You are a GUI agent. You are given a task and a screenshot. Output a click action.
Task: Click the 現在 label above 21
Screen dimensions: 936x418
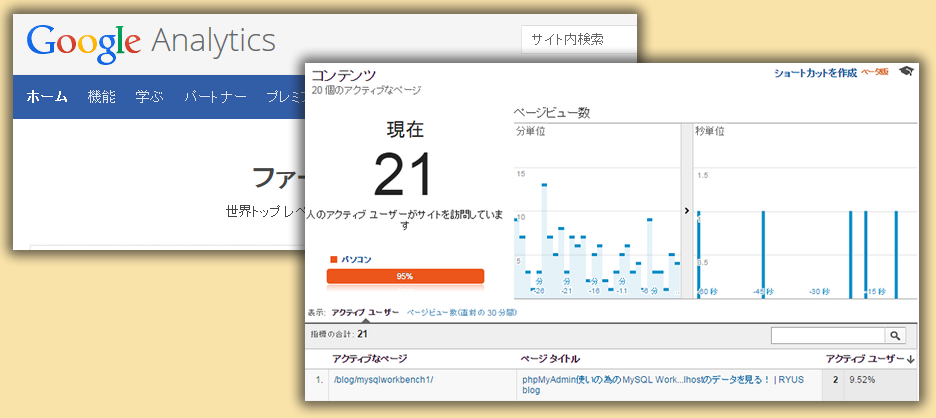coord(405,130)
